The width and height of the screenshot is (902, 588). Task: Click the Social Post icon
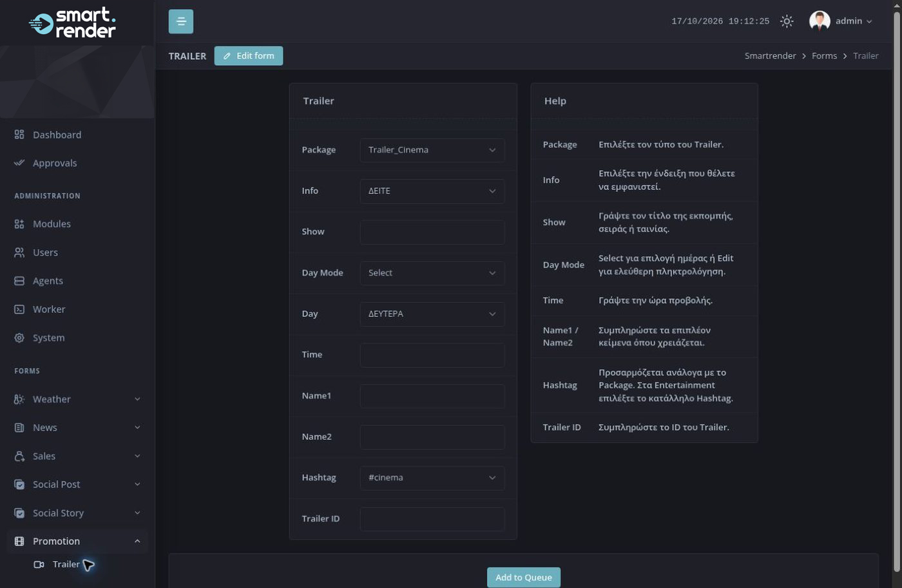pos(19,484)
